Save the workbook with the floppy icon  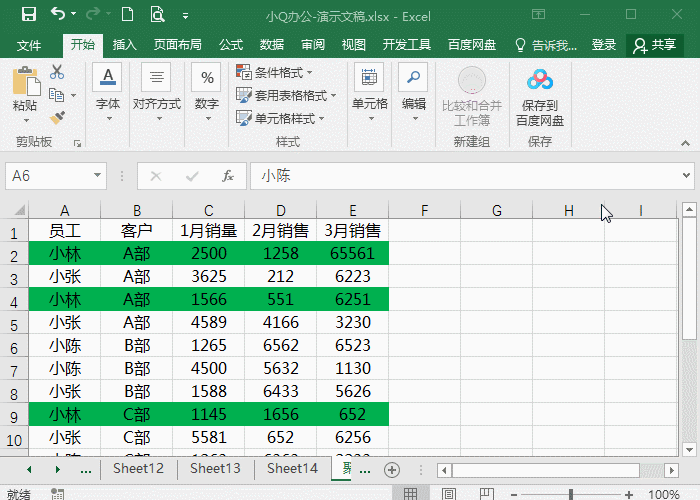(29, 15)
